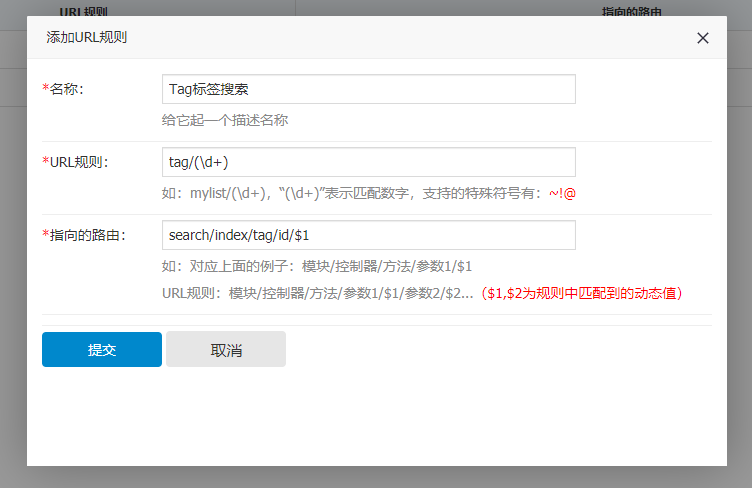Close the 添加URL规则 dialog with X
The height and width of the screenshot is (488, 752).
coord(702,38)
